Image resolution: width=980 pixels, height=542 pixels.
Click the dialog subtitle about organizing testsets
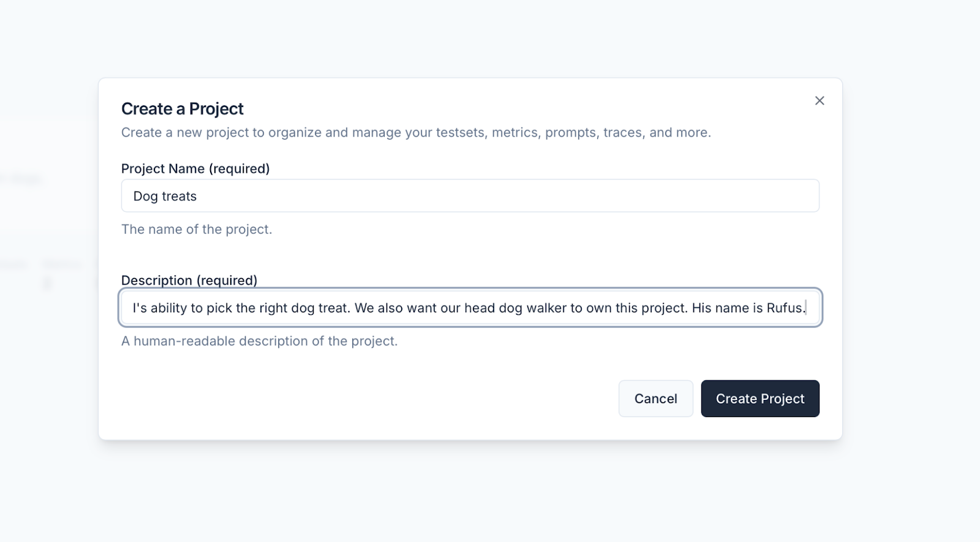point(416,132)
